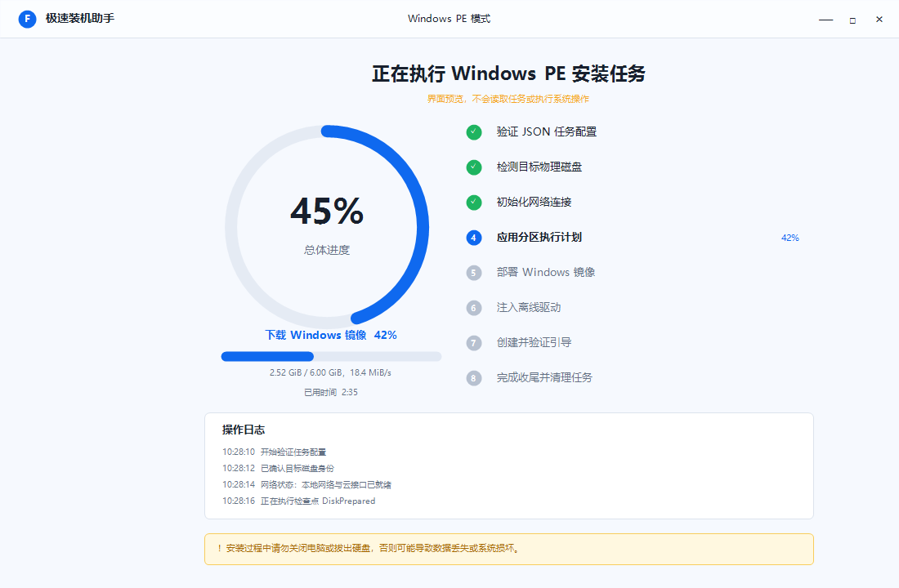899x588 pixels.
Task: Click the Windows PE 模式 title text
Action: click(449, 19)
